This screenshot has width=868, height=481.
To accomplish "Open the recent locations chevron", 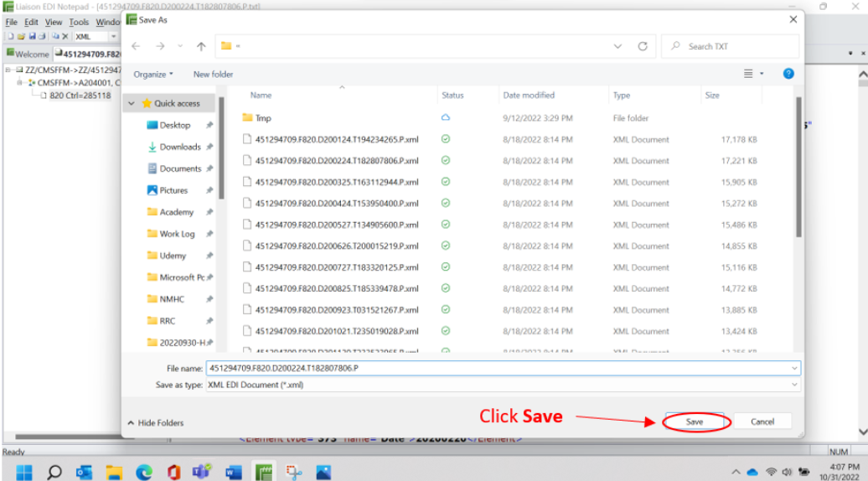I will (180, 46).
